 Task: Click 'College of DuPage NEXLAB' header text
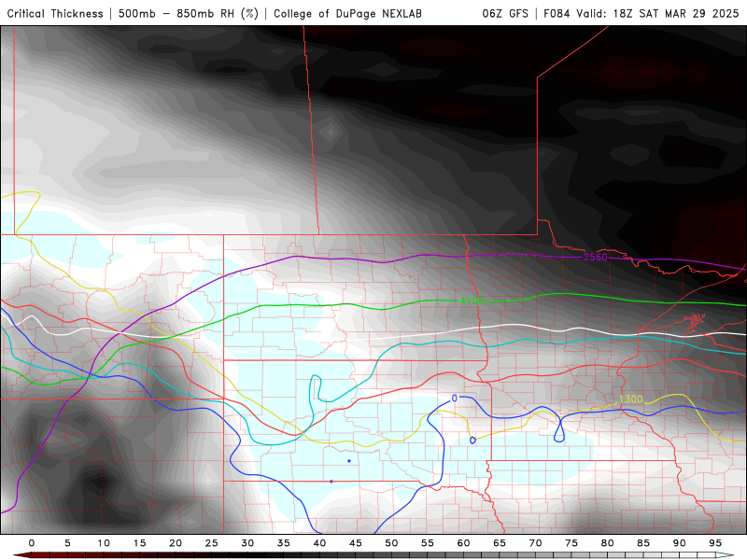tap(347, 13)
